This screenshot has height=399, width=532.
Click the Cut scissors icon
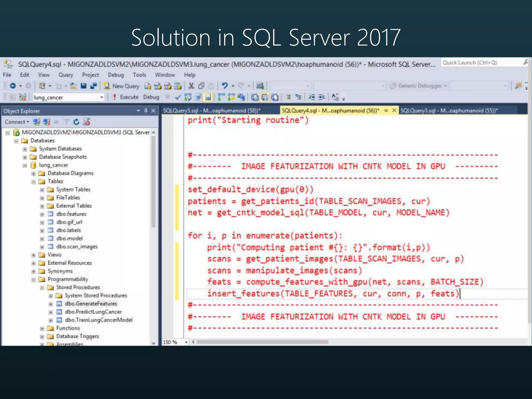191,86
